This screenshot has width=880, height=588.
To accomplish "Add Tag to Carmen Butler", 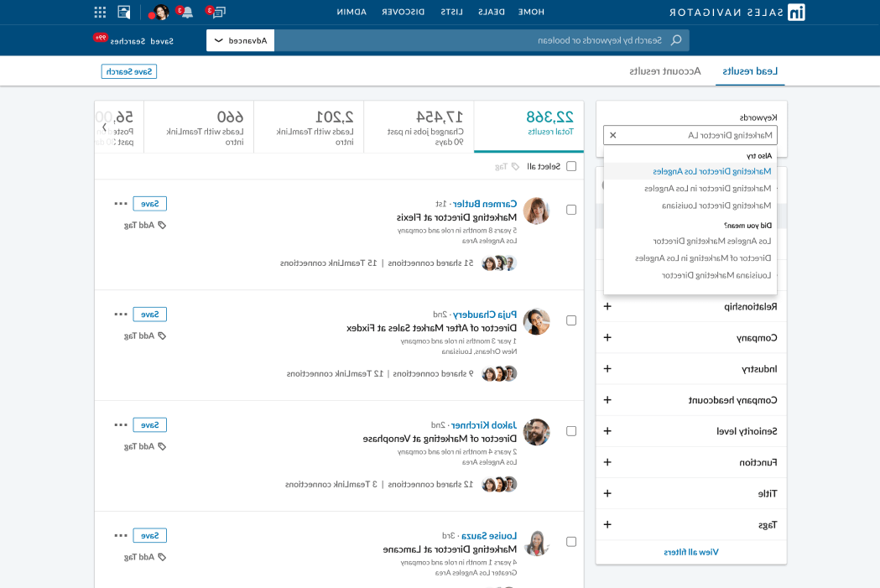I will tap(145, 225).
